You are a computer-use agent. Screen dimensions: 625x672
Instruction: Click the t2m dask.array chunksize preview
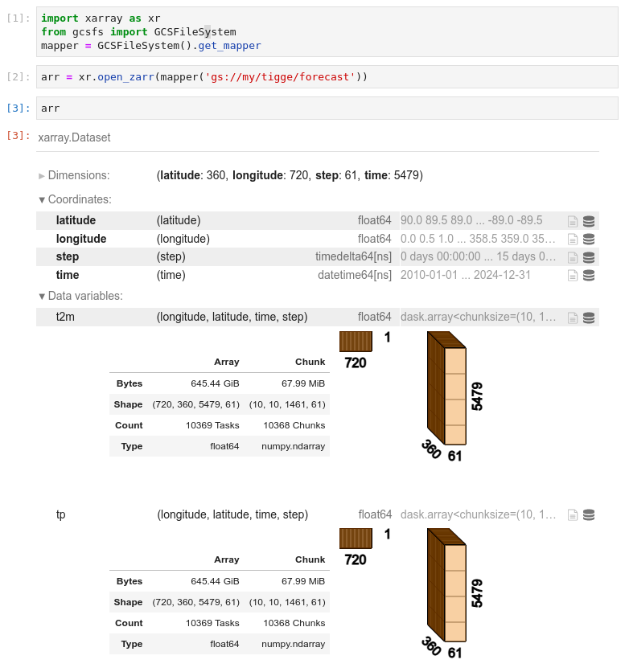tap(478, 317)
